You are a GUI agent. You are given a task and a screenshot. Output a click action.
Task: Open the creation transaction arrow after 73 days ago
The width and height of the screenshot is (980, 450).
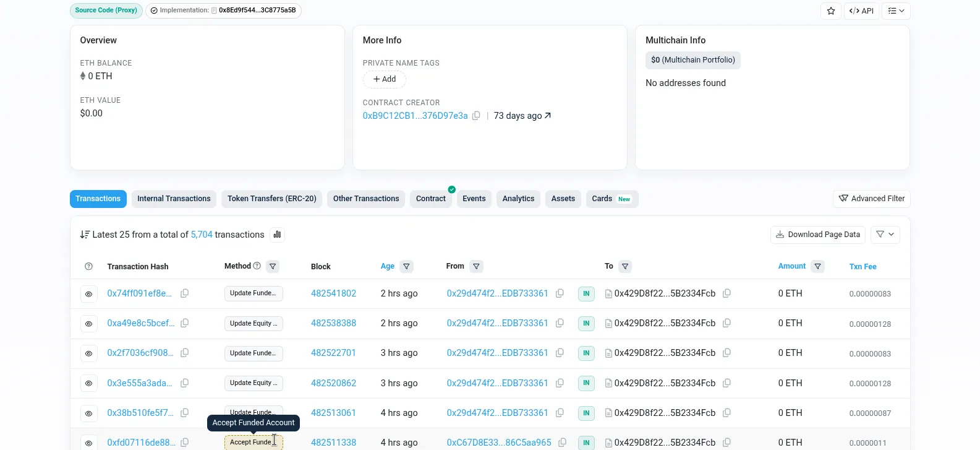click(547, 116)
